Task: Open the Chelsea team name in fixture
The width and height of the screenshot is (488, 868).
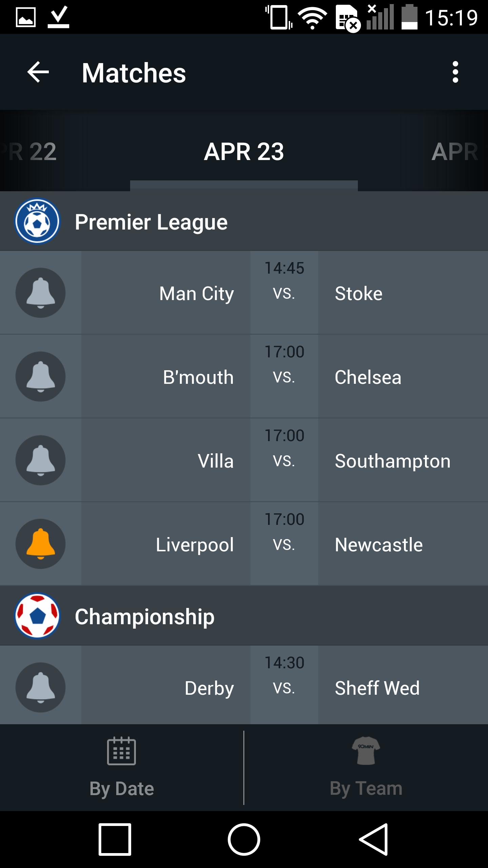Action: [368, 377]
